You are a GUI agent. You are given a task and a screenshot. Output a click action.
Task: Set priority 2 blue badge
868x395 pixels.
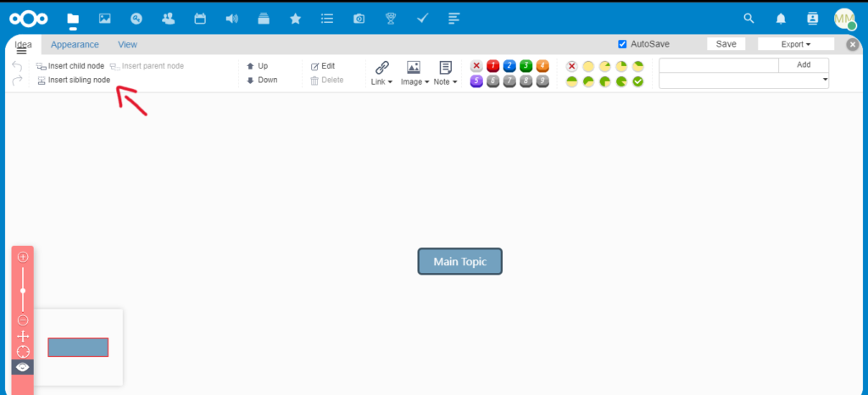tap(509, 66)
